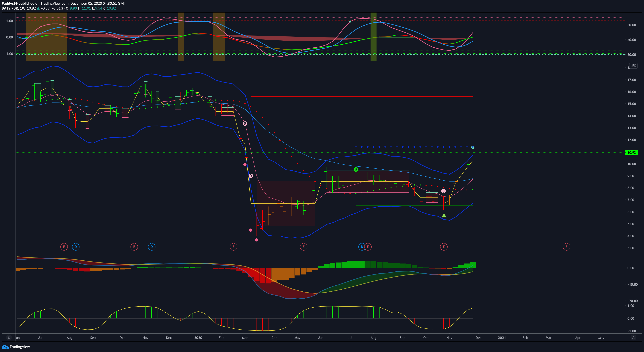This screenshot has width=644, height=352.
Task: Click the earnings E marker beside the July 2020 dividend
Action: coord(368,247)
